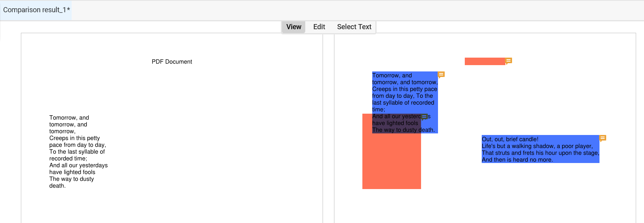The width and height of the screenshot is (644, 223).
Task: Open dark comment icon on yesterdays line
Action: click(424, 117)
